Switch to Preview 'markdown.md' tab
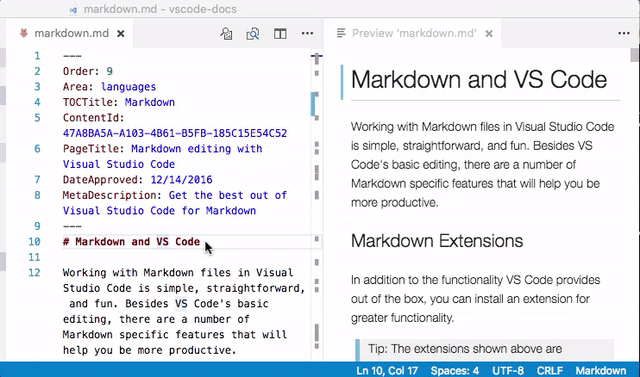This screenshot has width=640, height=377. tap(413, 33)
